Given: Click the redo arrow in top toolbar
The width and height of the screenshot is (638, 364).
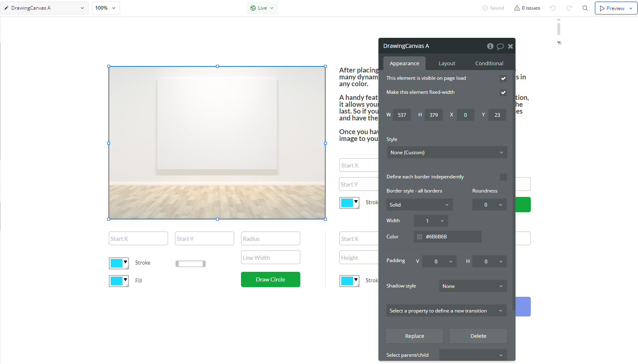Looking at the screenshot, I should coord(569,8).
